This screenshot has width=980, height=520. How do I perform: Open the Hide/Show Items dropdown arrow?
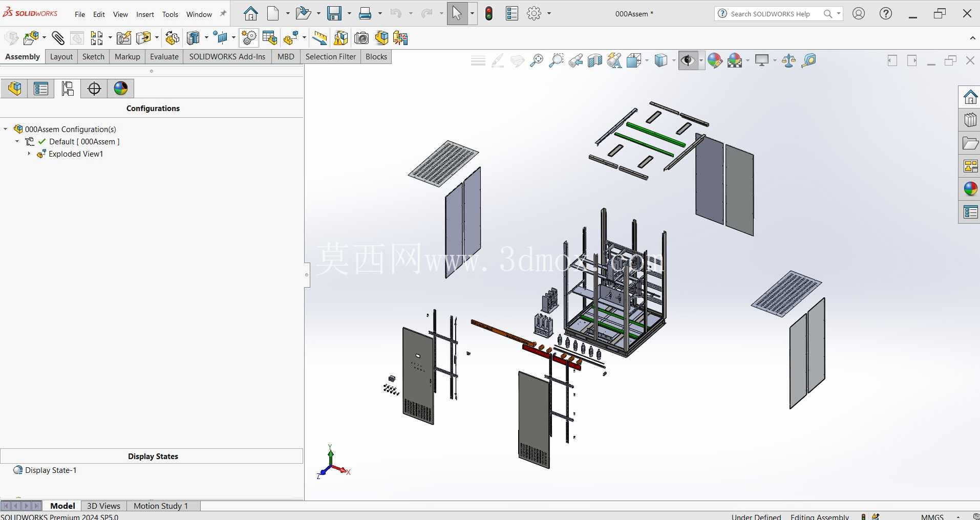point(701,60)
